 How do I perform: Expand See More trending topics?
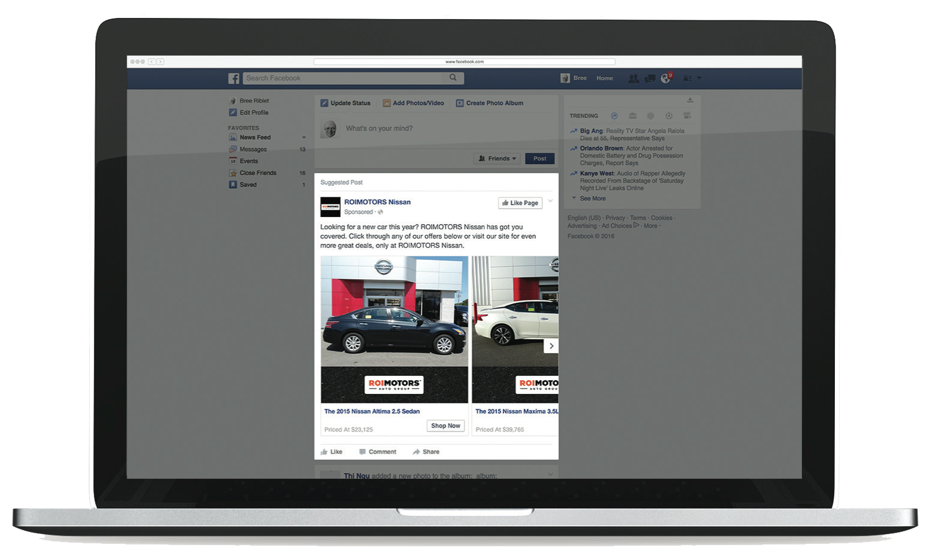pos(592,198)
